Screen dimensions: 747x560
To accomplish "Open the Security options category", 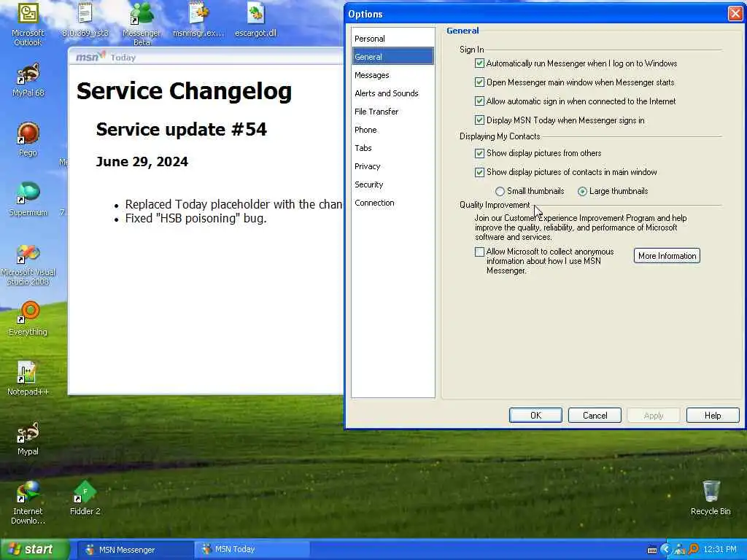I will (393, 184).
